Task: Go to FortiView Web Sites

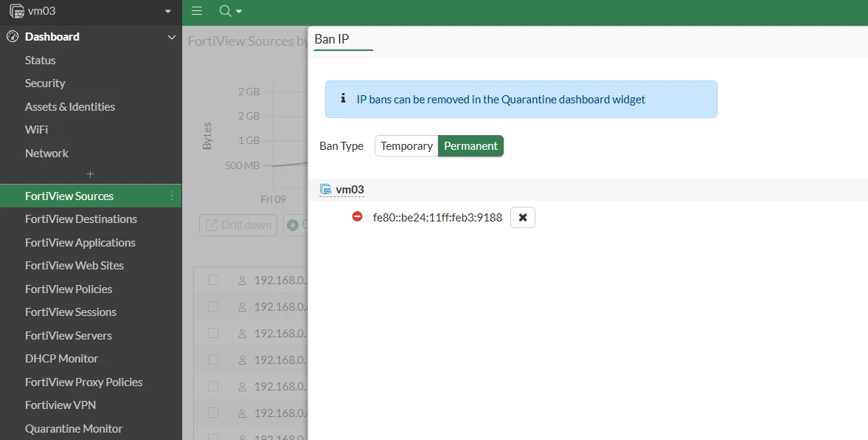Action: tap(74, 266)
